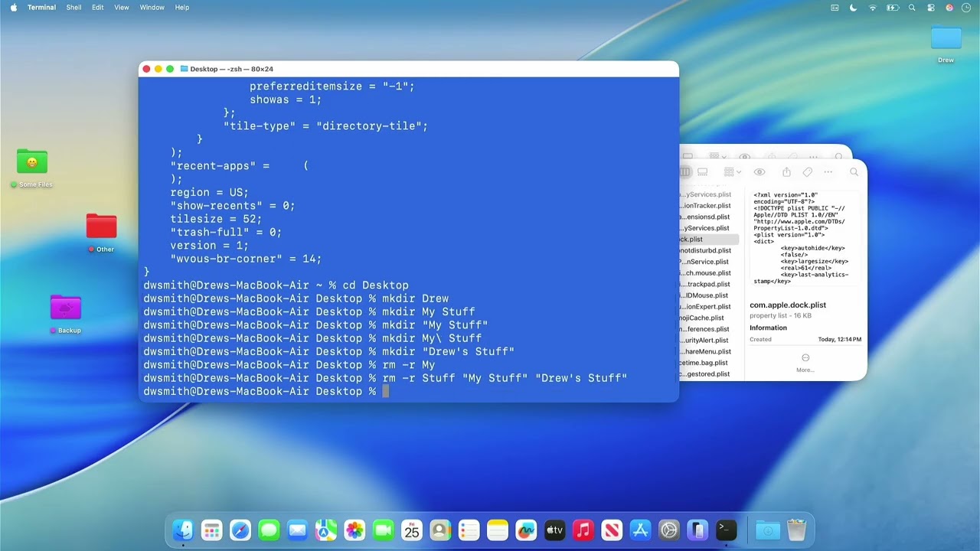The width and height of the screenshot is (980, 551).
Task: Toggle Focus moon icon in menu bar
Action: point(854,8)
